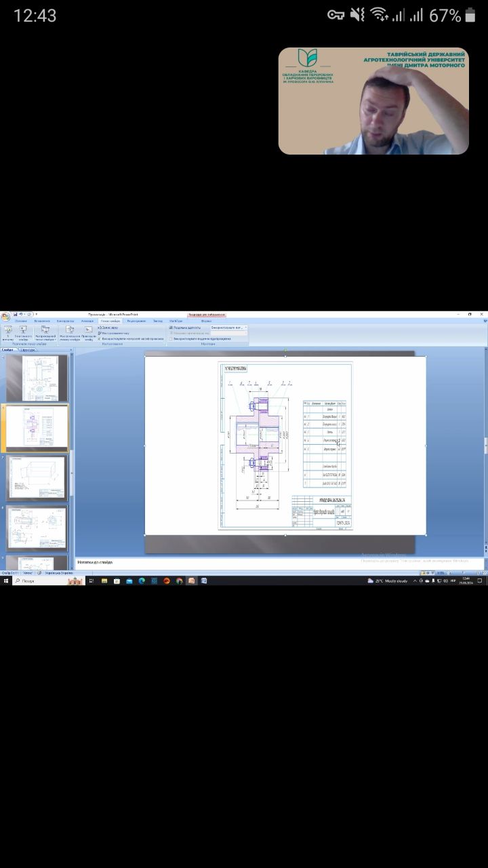488x868 pixels.
Task: Click Record Narration (Запис звуку)
Action: (108, 327)
